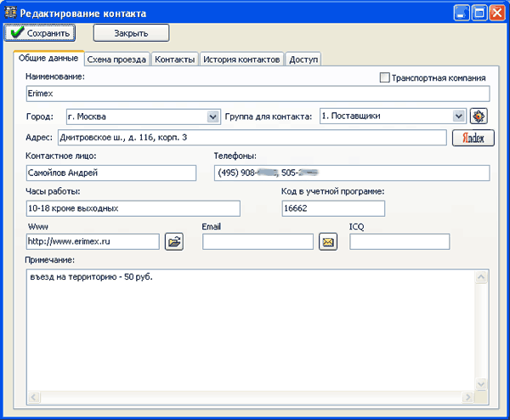The image size is (510, 420).
Task: Click the empty Email field
Action: point(258,241)
